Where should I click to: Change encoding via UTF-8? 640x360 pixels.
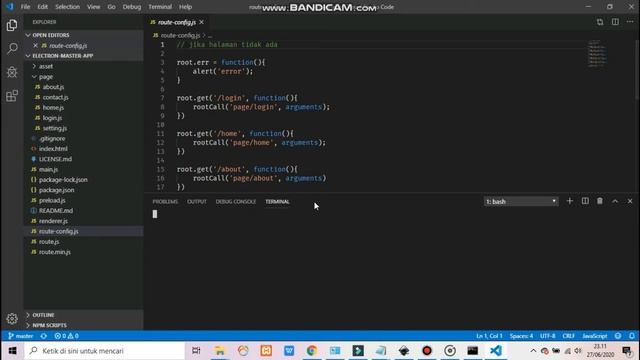548,336
